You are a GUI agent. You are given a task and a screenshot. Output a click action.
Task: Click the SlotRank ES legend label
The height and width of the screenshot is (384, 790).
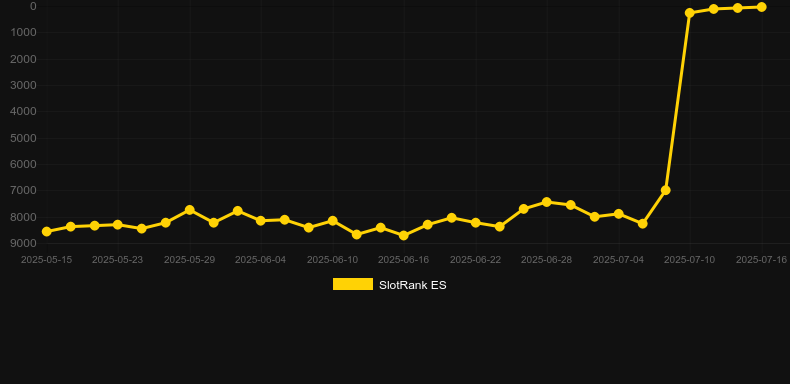click(412, 285)
